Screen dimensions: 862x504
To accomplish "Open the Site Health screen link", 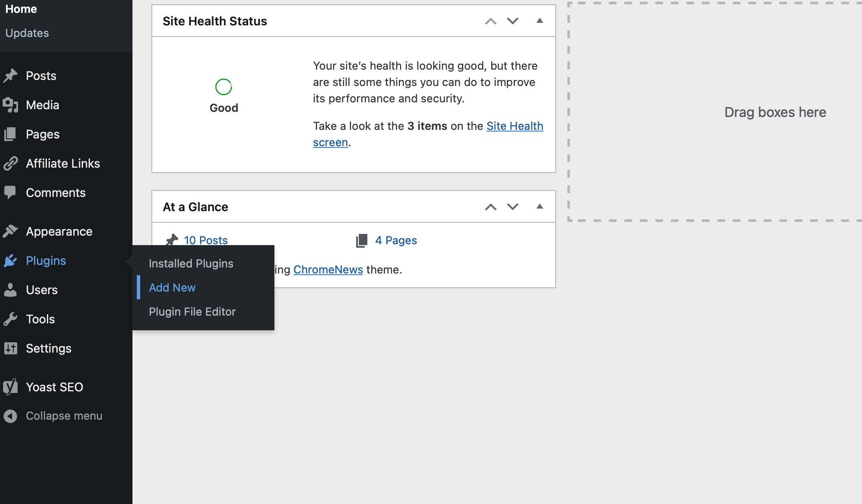I will coord(514,126).
